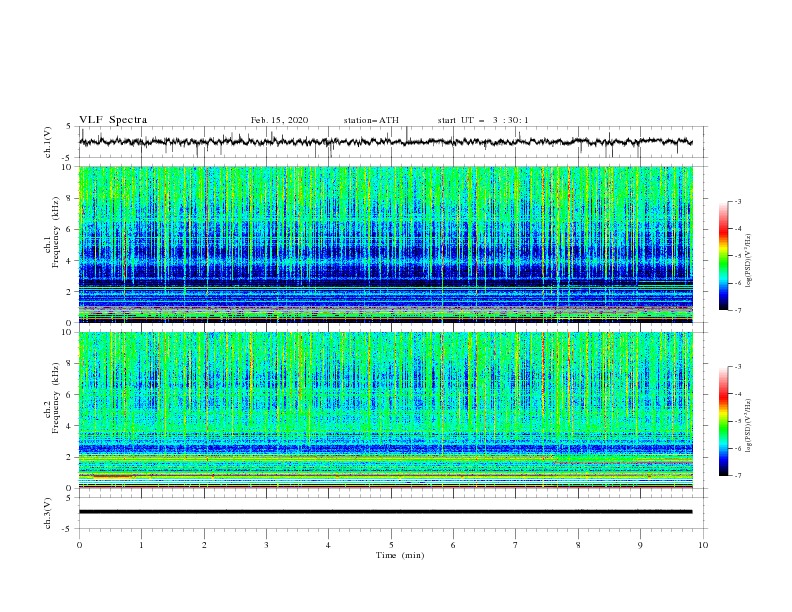
Task: Click the time axis tick label "9"
Action: point(640,545)
